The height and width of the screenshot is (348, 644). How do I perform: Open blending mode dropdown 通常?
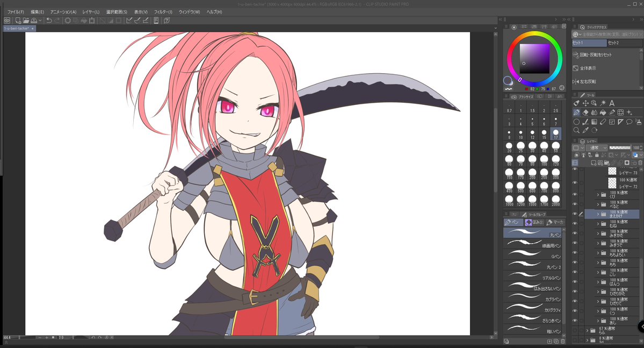coord(597,148)
